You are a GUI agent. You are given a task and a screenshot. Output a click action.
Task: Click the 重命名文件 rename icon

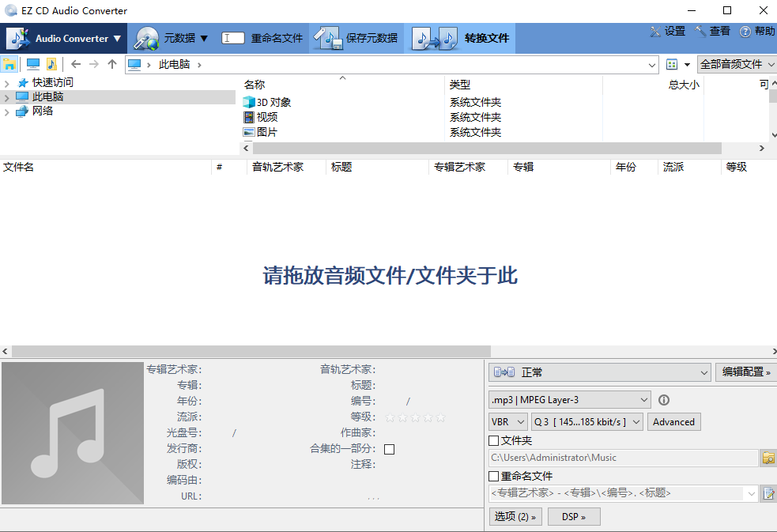(x=232, y=38)
